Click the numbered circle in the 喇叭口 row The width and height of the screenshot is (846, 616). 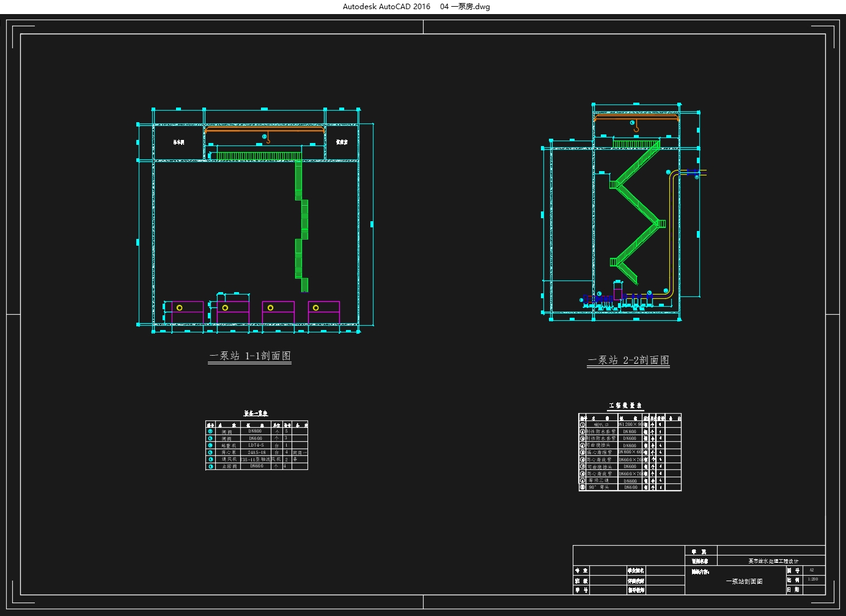point(583,424)
